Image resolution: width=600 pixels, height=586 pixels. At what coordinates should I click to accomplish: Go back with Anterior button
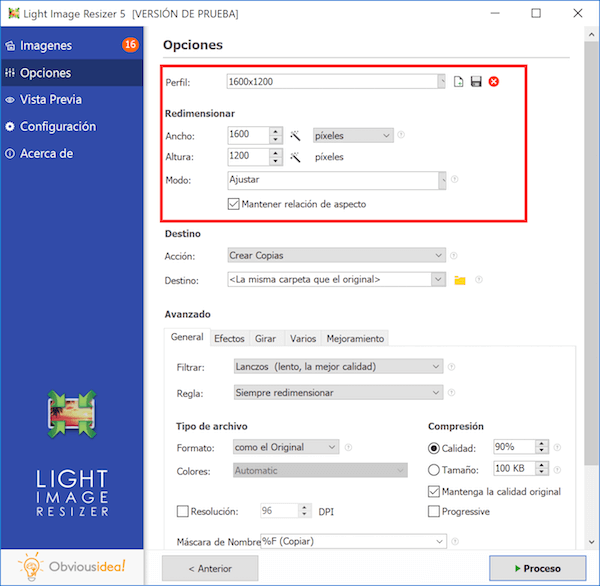click(x=210, y=568)
